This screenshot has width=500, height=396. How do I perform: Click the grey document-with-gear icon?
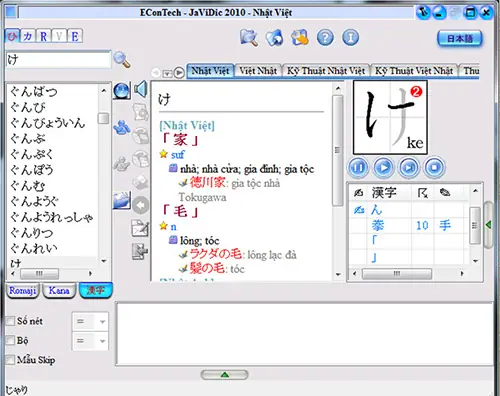pyautogui.click(x=141, y=112)
